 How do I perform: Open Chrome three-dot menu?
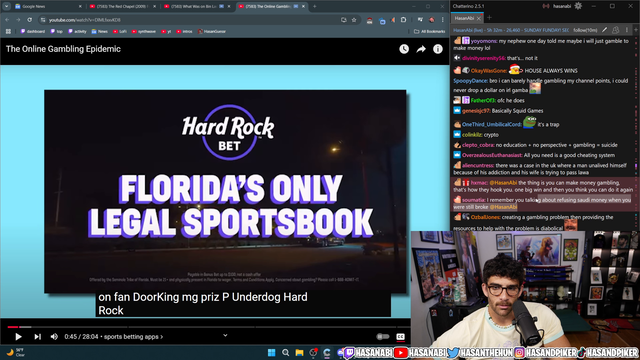tap(442, 20)
